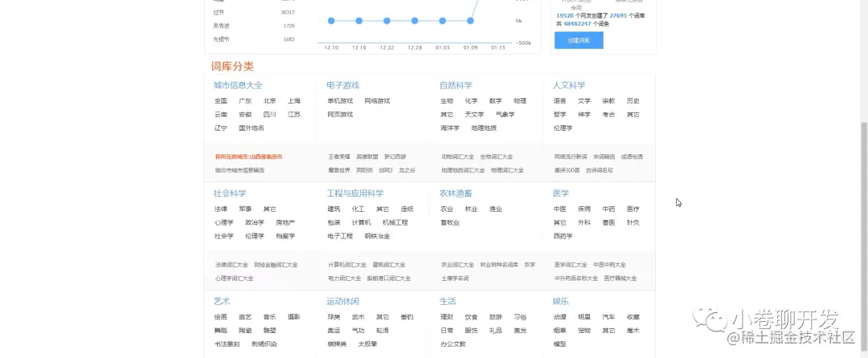Select the 哲学 subcategory
The height and width of the screenshot is (358, 868).
tap(559, 114)
